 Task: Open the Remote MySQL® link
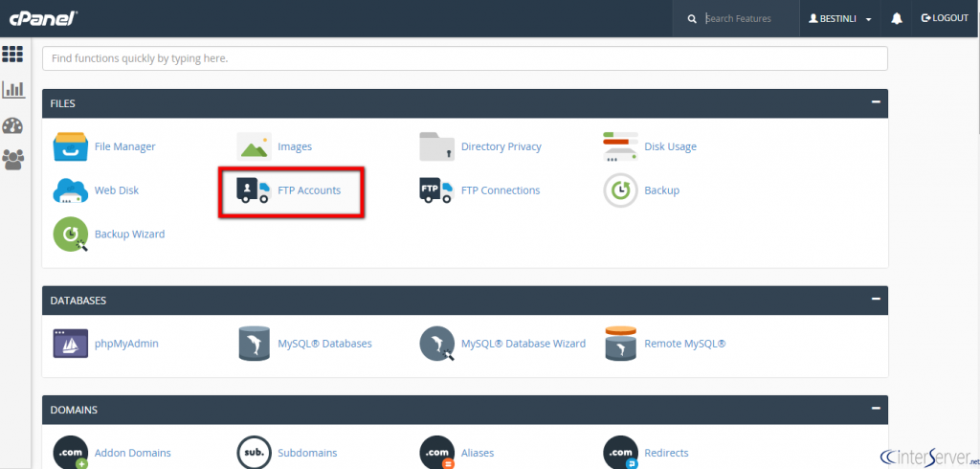685,344
